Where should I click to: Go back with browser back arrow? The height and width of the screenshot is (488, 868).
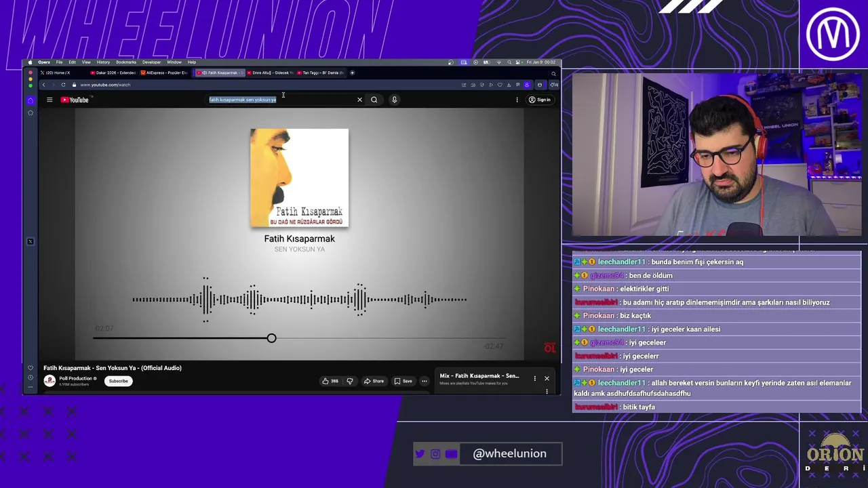[x=43, y=85]
